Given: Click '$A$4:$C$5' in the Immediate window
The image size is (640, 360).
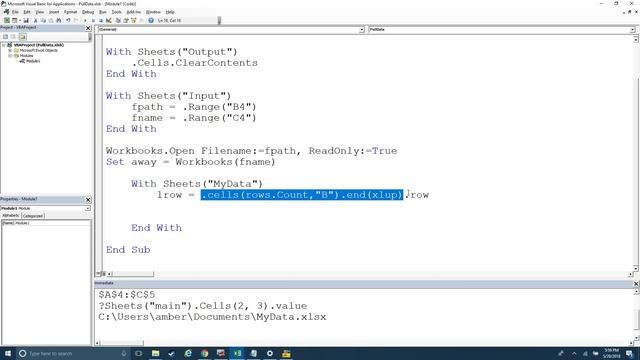Looking at the screenshot, I should (127, 295).
